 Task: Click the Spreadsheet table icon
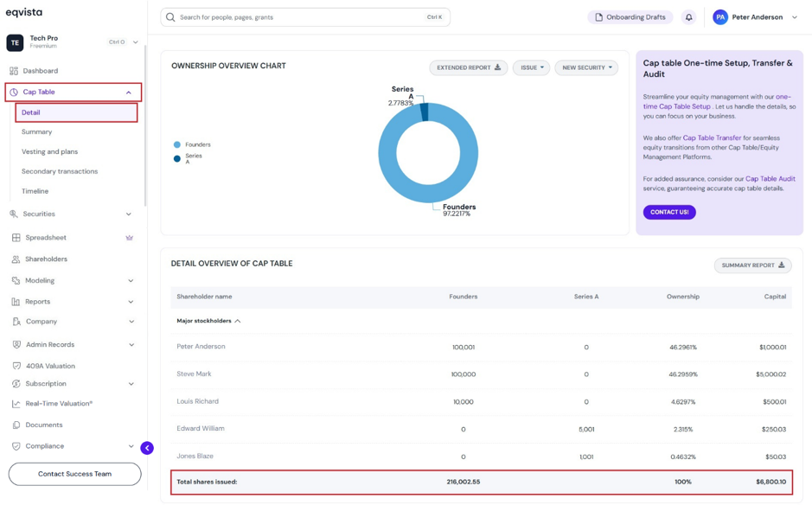(16, 238)
